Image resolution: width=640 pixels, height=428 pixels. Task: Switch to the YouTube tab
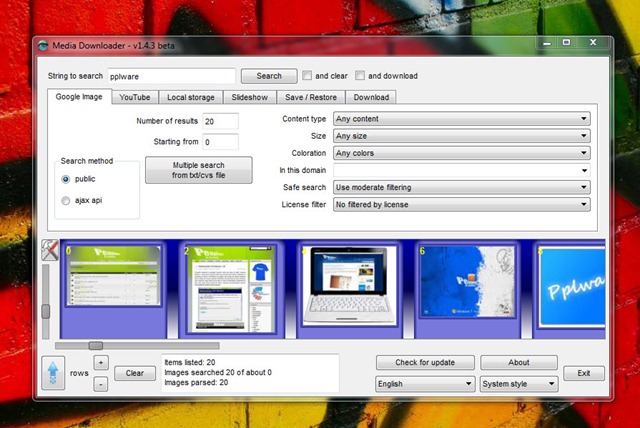point(135,97)
